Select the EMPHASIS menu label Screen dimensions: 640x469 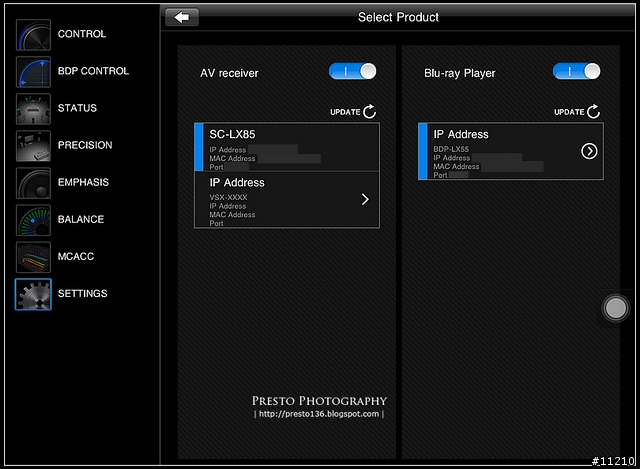point(84,182)
